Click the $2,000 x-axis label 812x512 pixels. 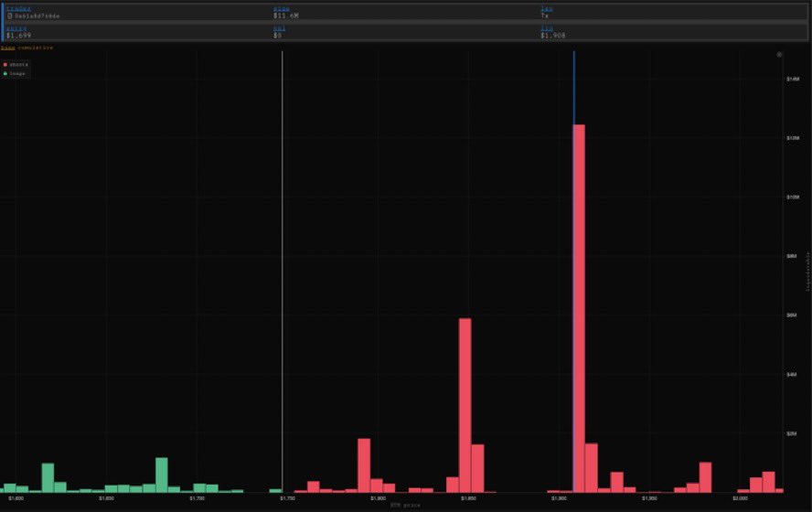click(740, 498)
